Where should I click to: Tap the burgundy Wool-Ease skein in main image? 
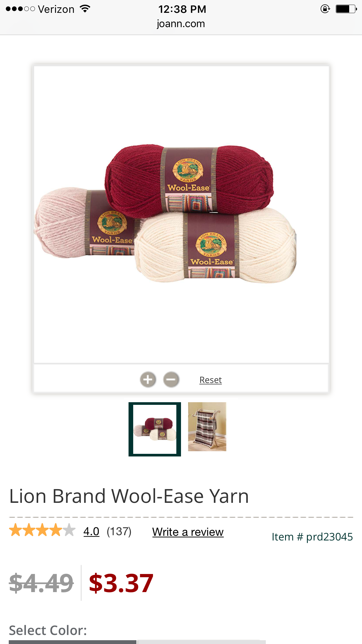[x=189, y=179]
